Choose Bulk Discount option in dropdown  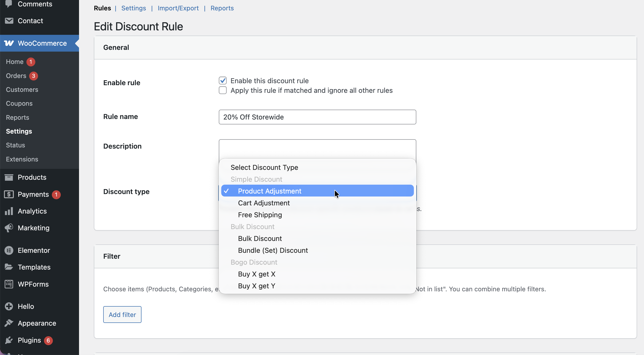(260, 238)
